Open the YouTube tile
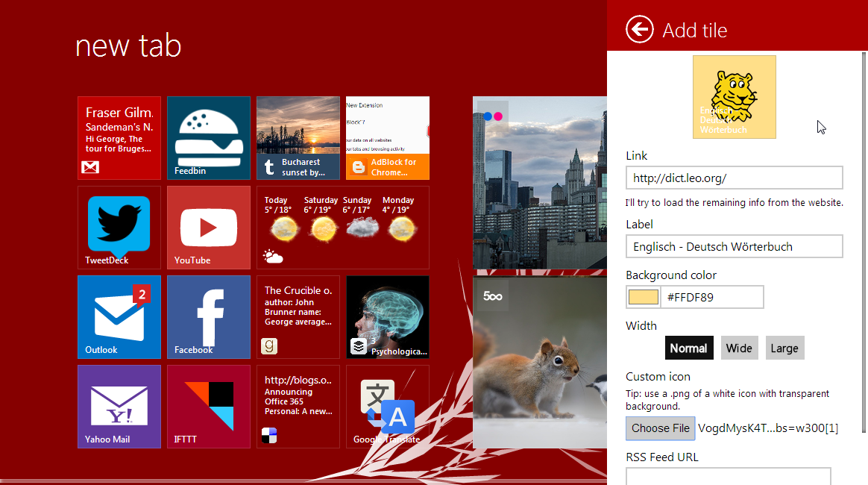 (209, 227)
